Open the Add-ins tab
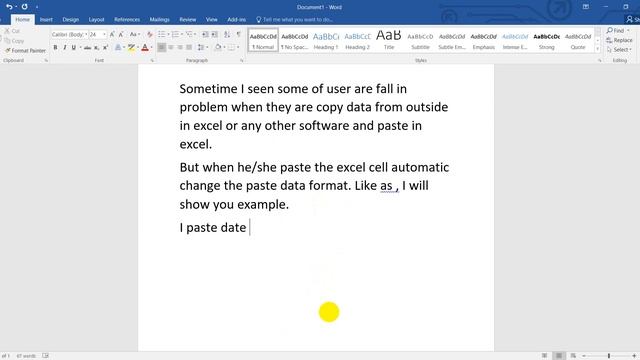 point(237,20)
